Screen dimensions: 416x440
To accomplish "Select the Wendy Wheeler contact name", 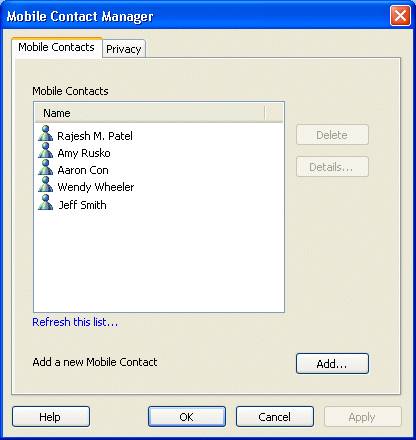I will click(95, 187).
